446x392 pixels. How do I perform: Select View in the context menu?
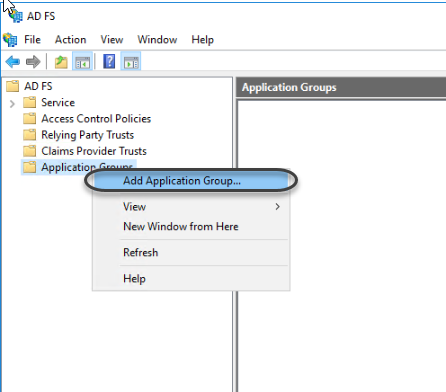[191, 207]
